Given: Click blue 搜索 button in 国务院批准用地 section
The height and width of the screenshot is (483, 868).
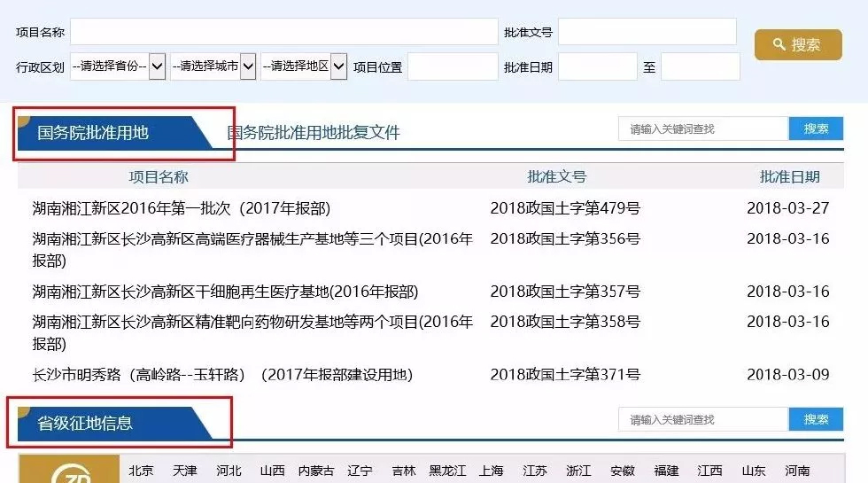Looking at the screenshot, I should click(x=816, y=129).
